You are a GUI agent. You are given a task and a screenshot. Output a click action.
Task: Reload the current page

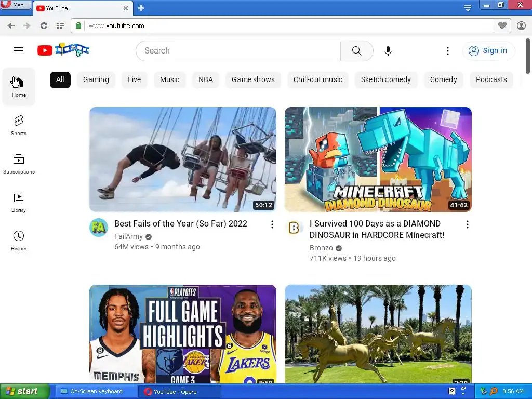(44, 26)
